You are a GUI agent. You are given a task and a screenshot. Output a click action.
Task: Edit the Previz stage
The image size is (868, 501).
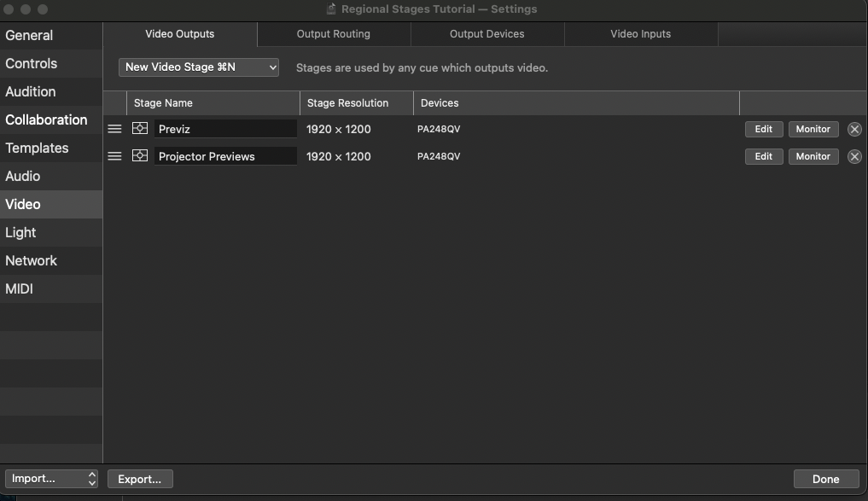(x=763, y=130)
